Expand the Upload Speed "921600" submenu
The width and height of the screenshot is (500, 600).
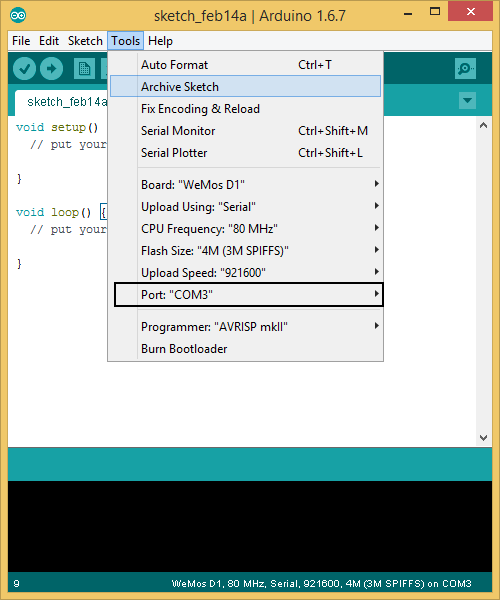point(246,273)
